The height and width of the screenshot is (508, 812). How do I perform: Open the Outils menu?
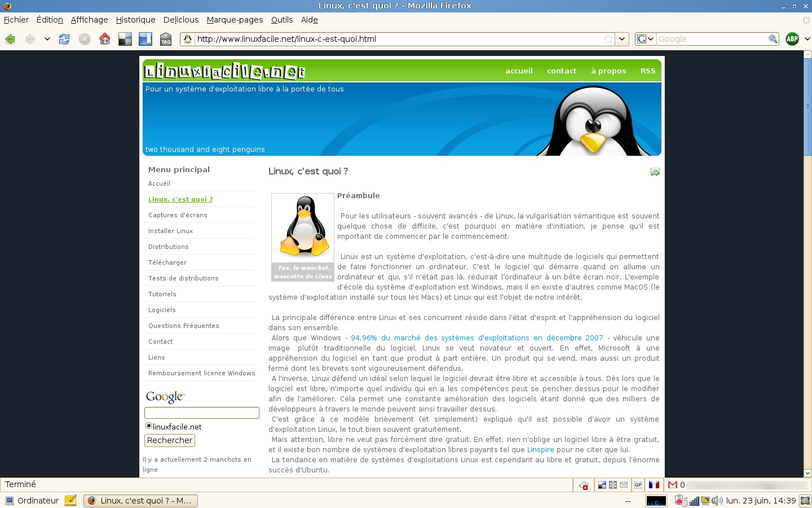click(282, 20)
